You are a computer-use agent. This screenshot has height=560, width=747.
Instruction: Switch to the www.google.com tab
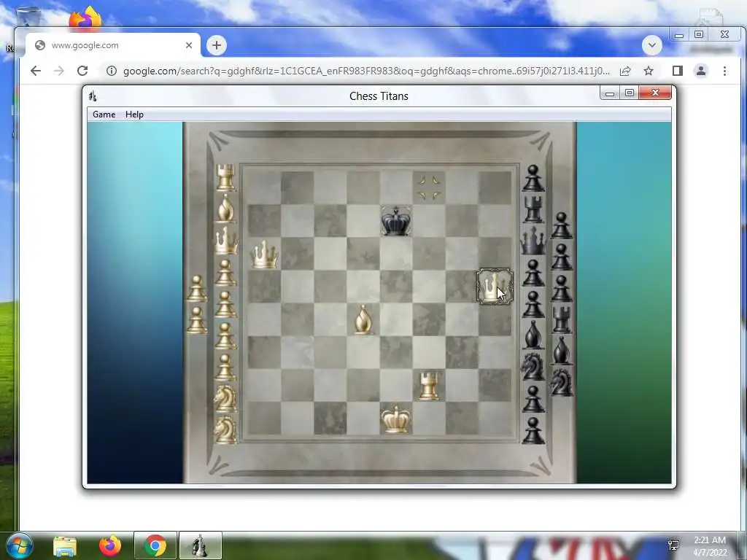pos(113,45)
